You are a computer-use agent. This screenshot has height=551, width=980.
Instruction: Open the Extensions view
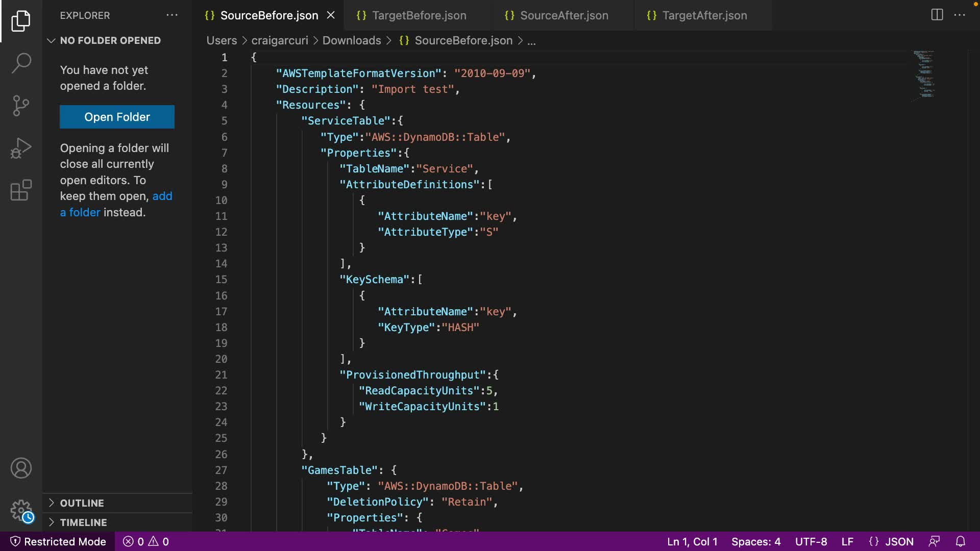click(x=21, y=190)
